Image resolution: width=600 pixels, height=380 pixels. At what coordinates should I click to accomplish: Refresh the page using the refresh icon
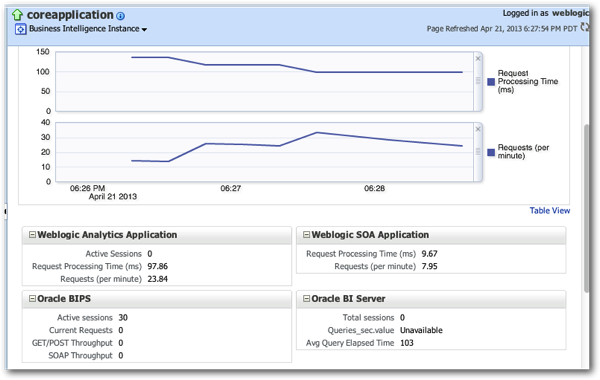pos(584,27)
